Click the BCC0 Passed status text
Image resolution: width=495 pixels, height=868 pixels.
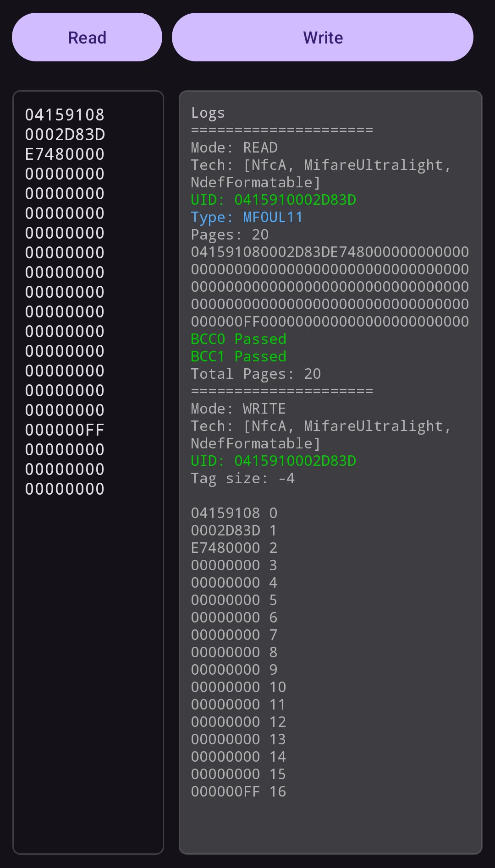[239, 339]
